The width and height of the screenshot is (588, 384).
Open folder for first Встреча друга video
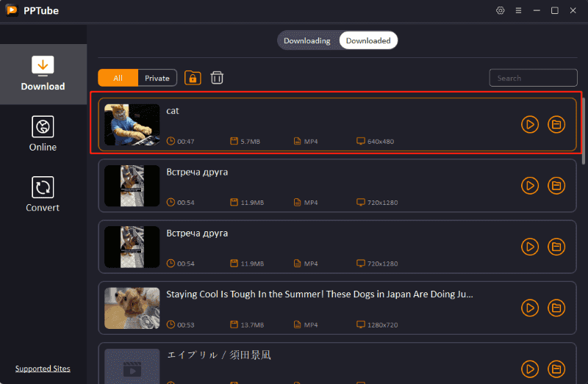pos(556,186)
